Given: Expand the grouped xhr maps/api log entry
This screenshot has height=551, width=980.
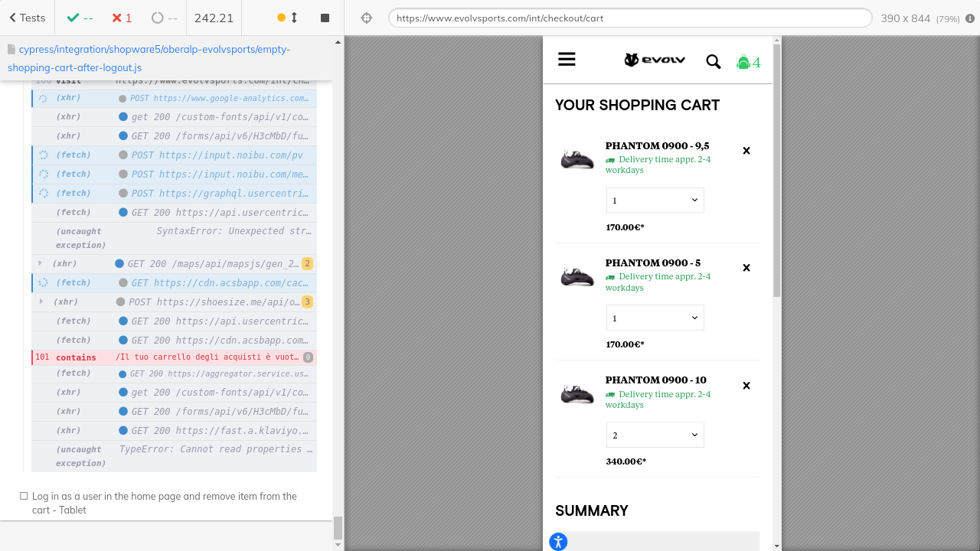Looking at the screenshot, I should coord(40,263).
